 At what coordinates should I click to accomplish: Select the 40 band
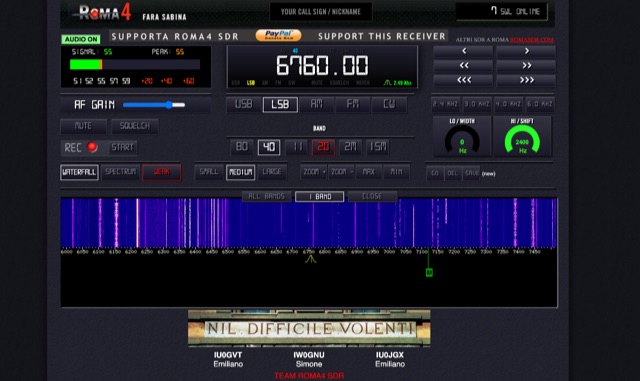(x=269, y=147)
